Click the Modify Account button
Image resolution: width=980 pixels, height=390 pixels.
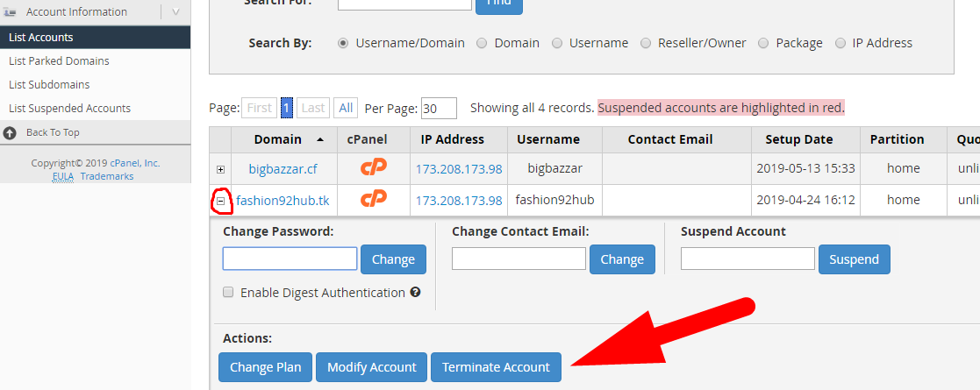pos(371,367)
